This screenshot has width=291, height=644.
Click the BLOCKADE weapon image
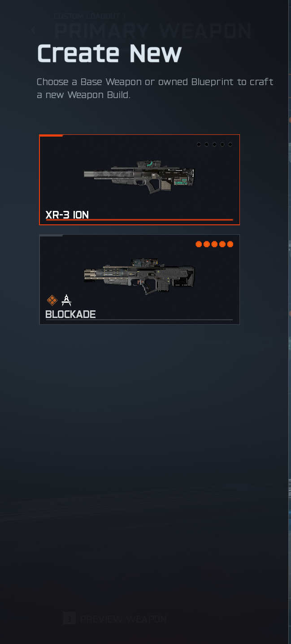(139, 276)
